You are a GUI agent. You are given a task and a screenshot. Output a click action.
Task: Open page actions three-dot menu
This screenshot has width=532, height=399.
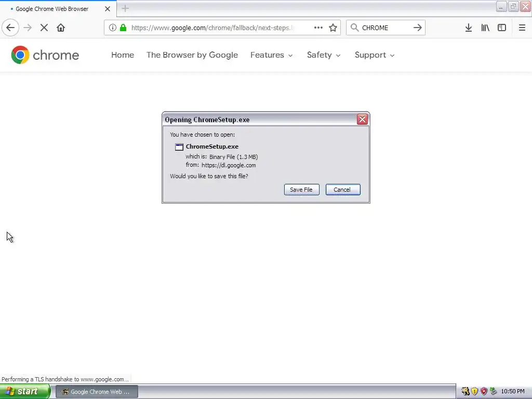(x=318, y=28)
